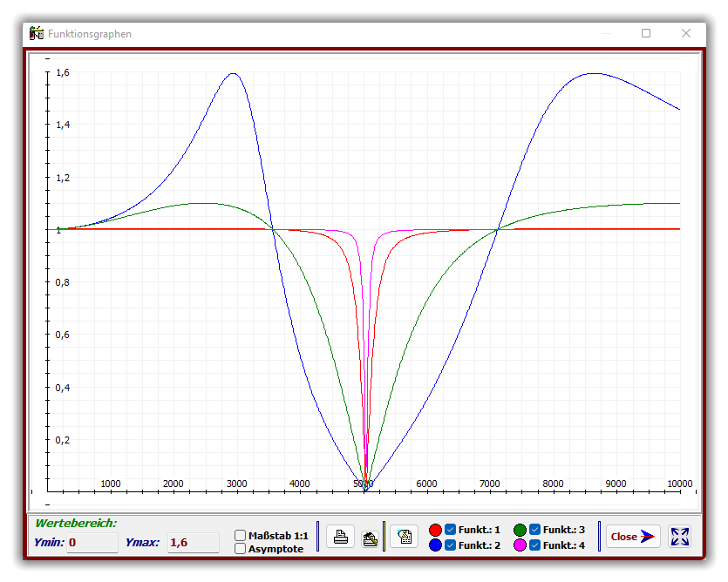
Task: Click the Ymin input field
Action: [x=92, y=543]
